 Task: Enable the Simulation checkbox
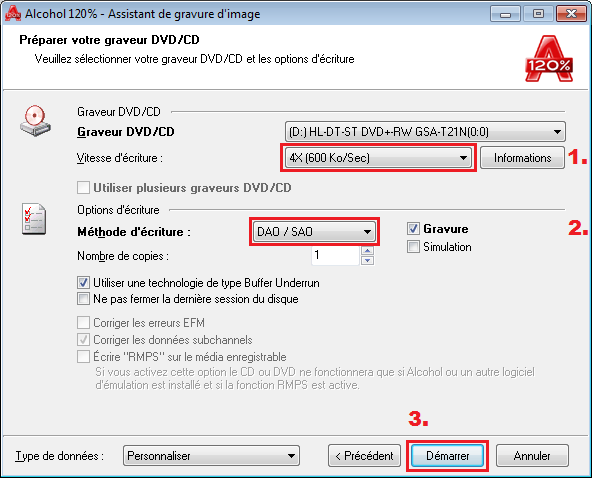pos(413,247)
